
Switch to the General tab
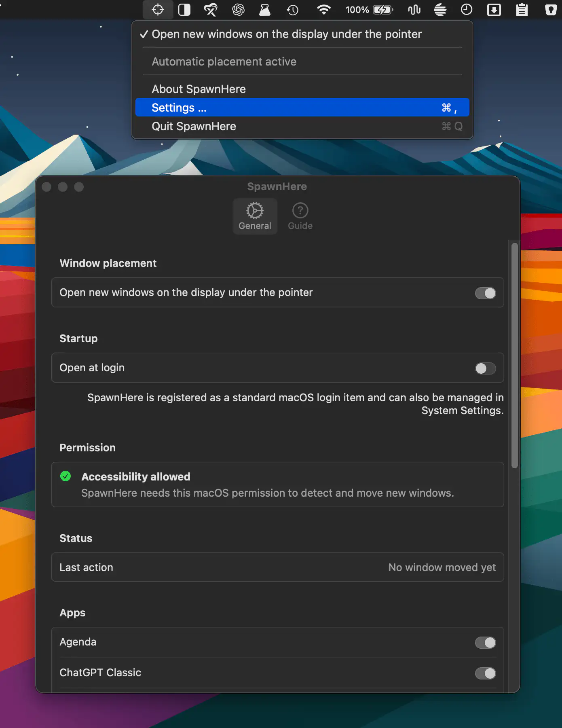pyautogui.click(x=255, y=216)
